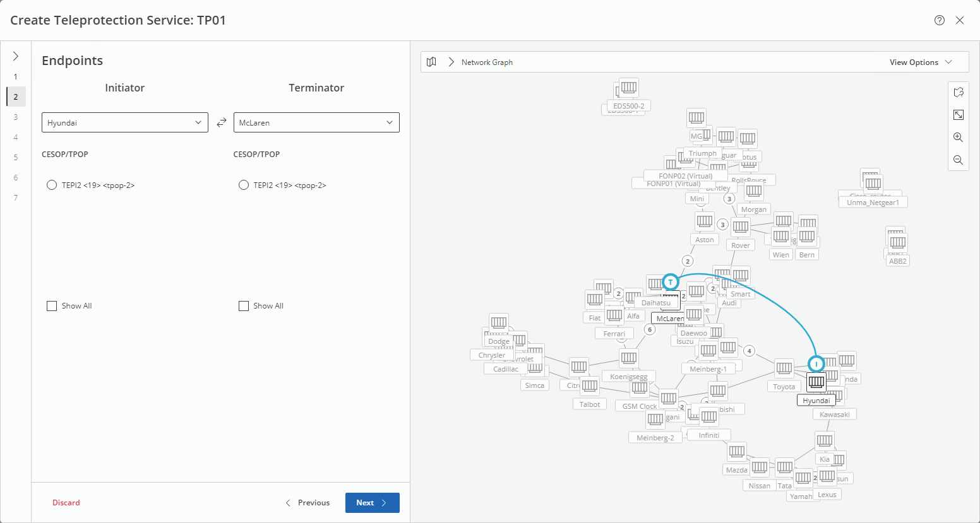Enable Show All under Terminator

[244, 306]
